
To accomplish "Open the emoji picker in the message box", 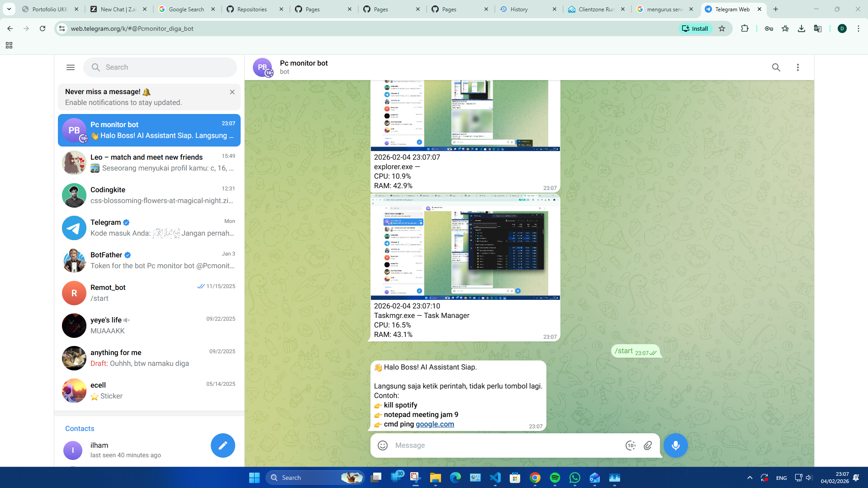I will click(382, 445).
